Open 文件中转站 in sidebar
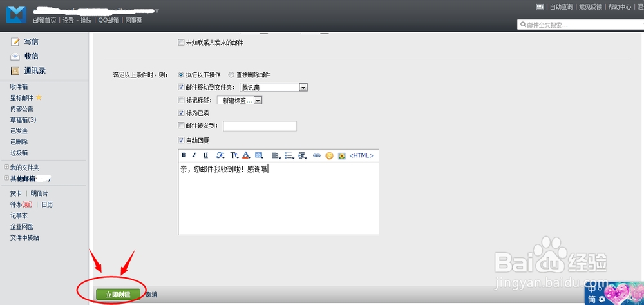This screenshot has width=644, height=305. (24, 237)
